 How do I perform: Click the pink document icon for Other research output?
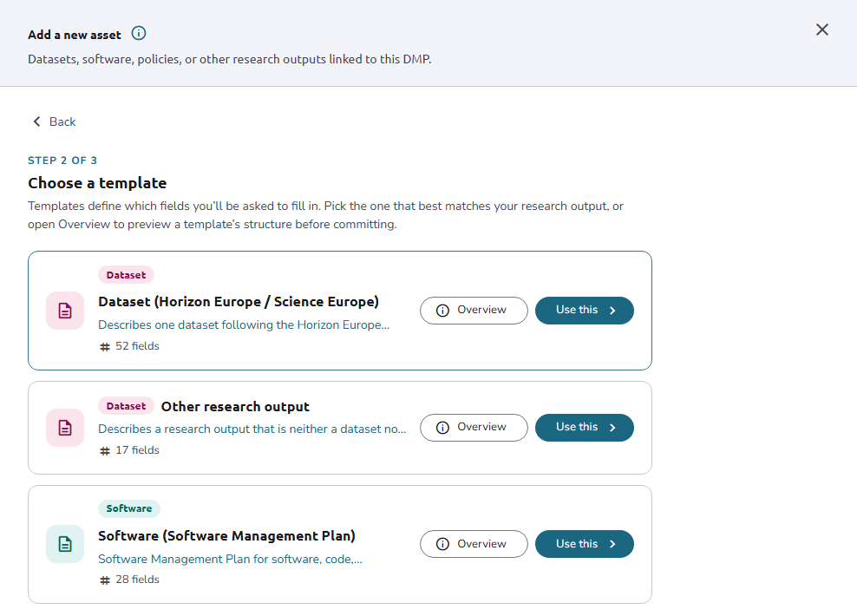[x=65, y=428]
